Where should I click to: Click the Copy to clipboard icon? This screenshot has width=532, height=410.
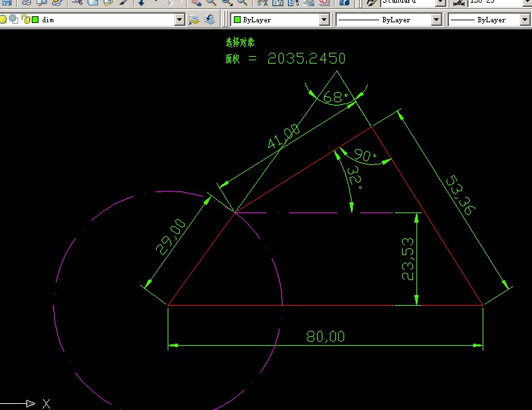tap(93, 3)
